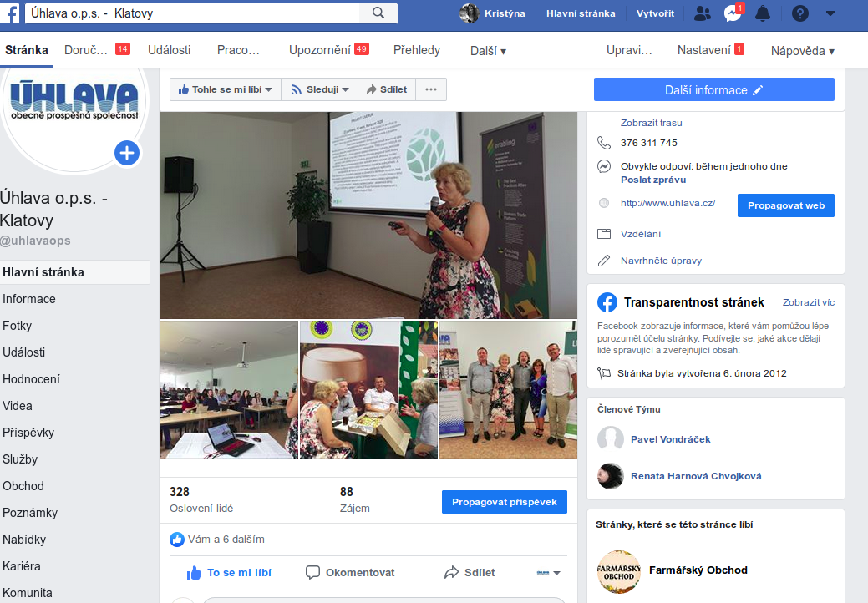868x603 pixels.
Task: Expand the 'Další' tab dropdown
Action: pyautogui.click(x=488, y=51)
